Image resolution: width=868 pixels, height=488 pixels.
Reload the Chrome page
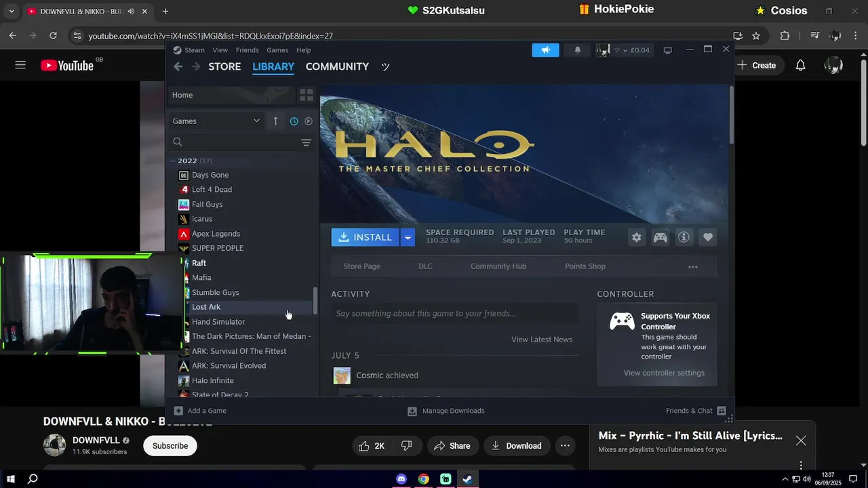click(53, 36)
